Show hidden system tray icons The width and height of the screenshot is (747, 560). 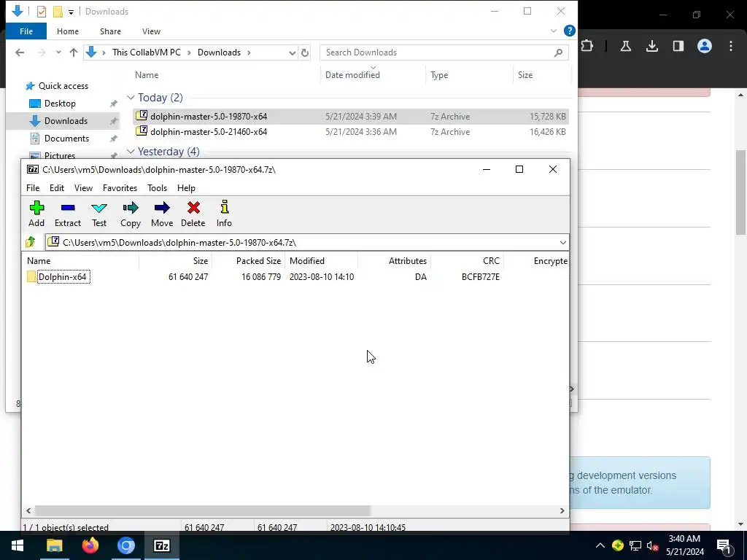pos(600,545)
